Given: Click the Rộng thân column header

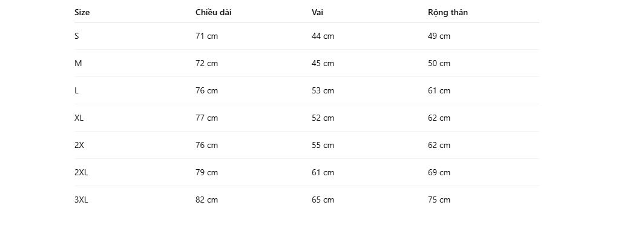Looking at the screenshot, I should point(448,12).
